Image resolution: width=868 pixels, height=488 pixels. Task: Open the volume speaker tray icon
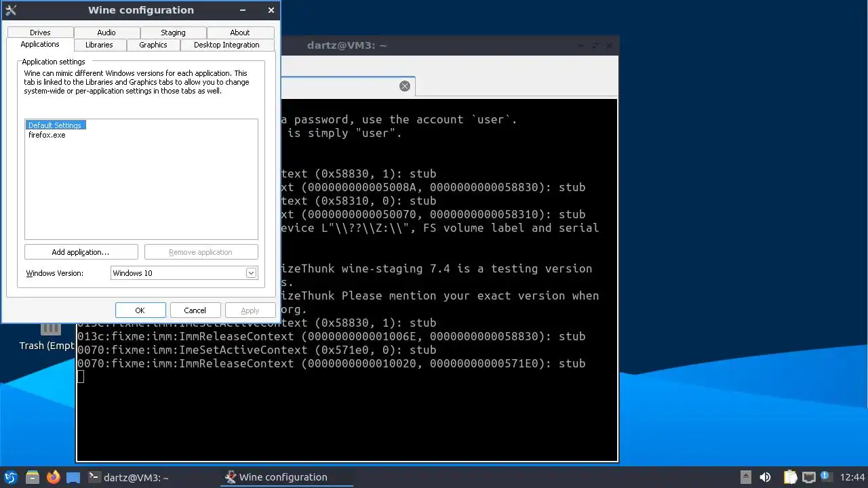766,477
